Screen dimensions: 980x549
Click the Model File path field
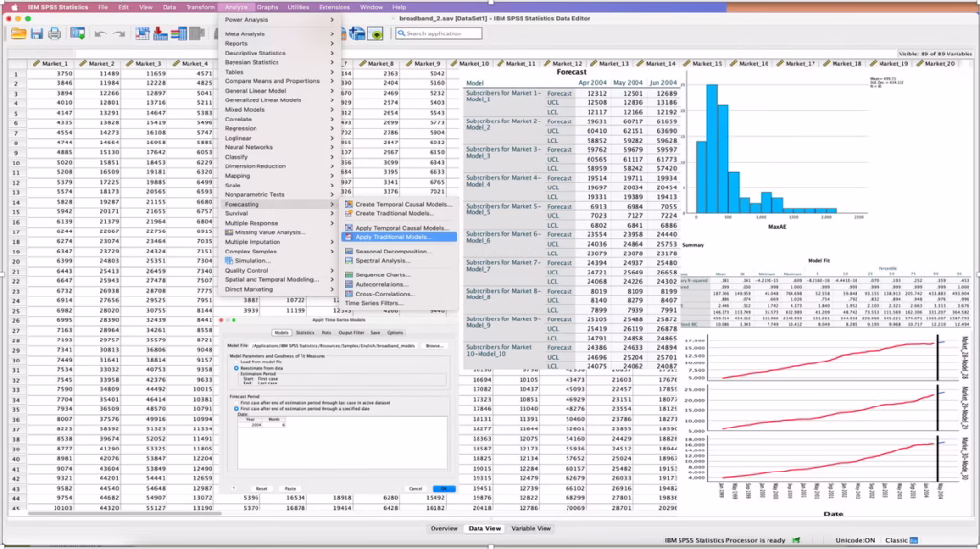point(334,346)
